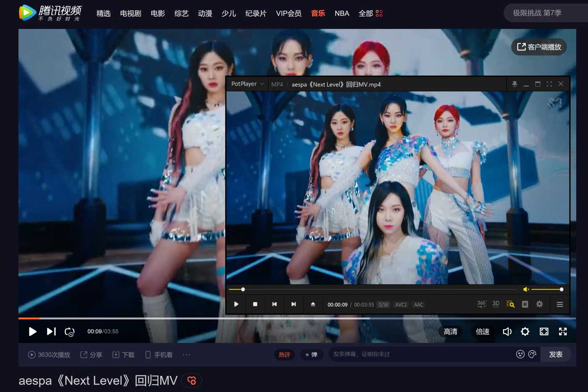Pin PotPlayer window always on top
Viewport: 588px width, 392px height.
(514, 84)
